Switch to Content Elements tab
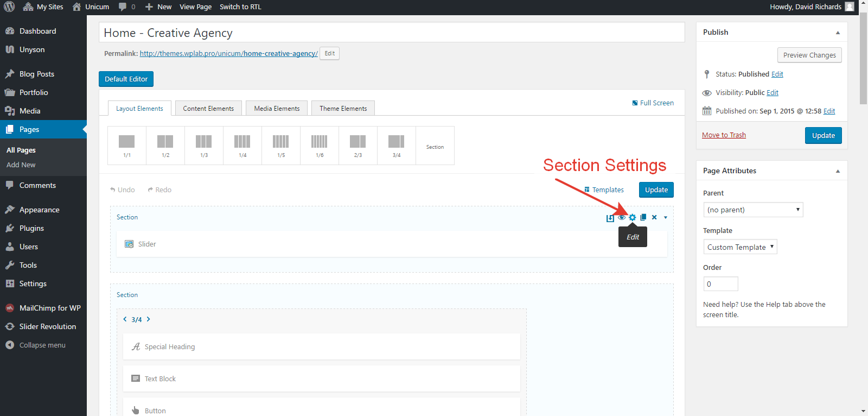This screenshot has width=868, height=416. click(x=208, y=108)
